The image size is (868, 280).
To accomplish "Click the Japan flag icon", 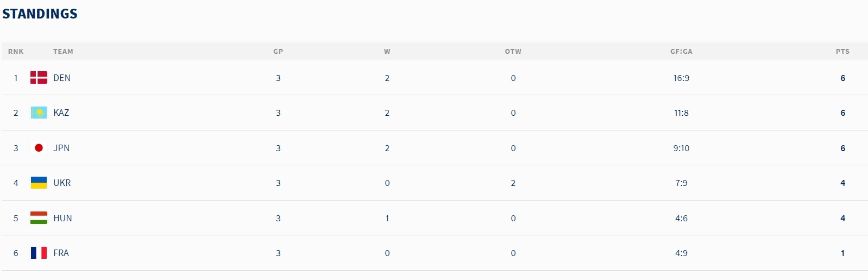I will coord(39,148).
